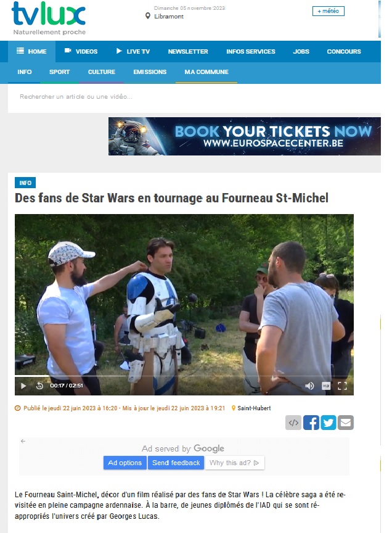Rewind the video ten seconds
This screenshot has height=533, width=392.
point(39,386)
